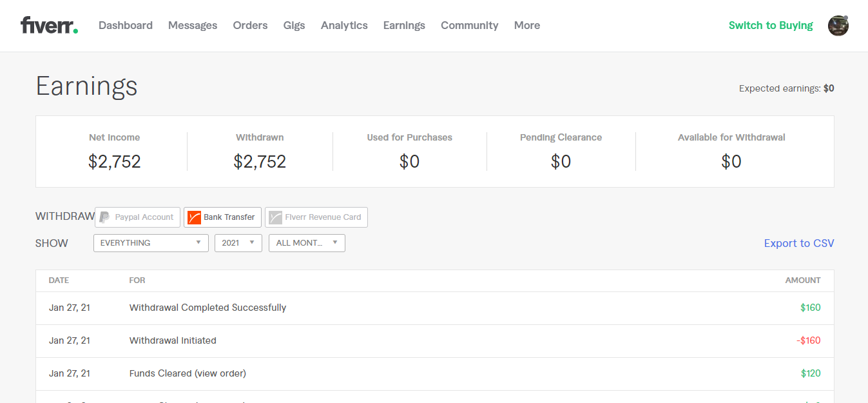Viewport: 868px width, 403px height.
Task: Navigate to Orders
Action: pos(250,26)
